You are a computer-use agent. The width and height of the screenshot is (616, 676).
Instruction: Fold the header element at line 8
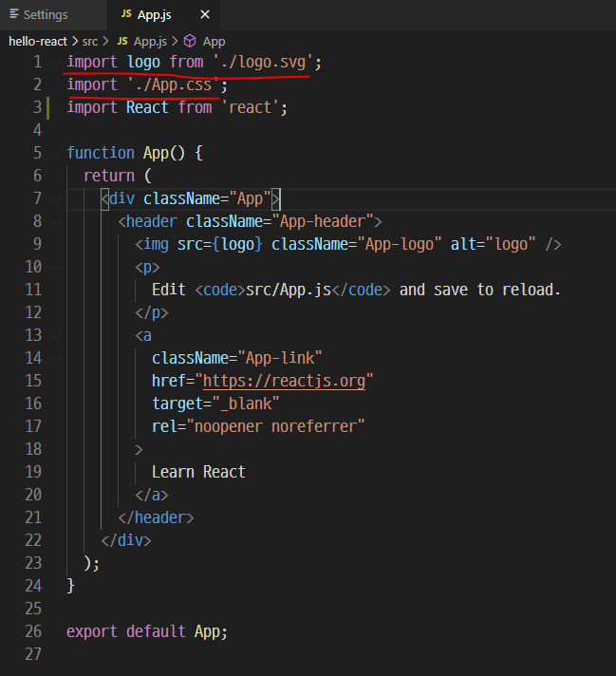point(56,221)
